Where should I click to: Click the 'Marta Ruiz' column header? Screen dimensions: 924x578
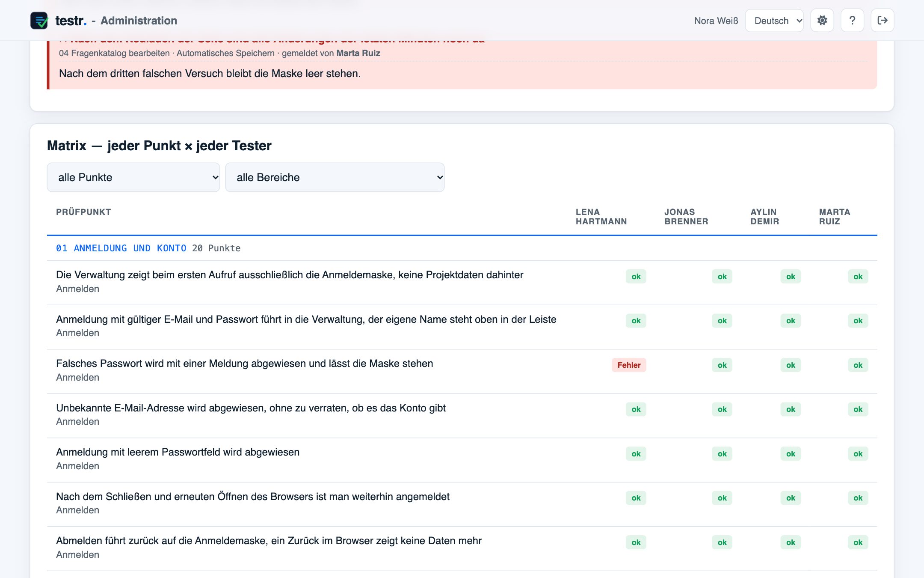(x=835, y=217)
